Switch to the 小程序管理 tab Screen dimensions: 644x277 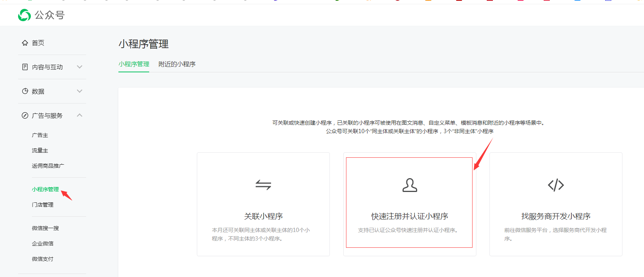pyautogui.click(x=134, y=64)
